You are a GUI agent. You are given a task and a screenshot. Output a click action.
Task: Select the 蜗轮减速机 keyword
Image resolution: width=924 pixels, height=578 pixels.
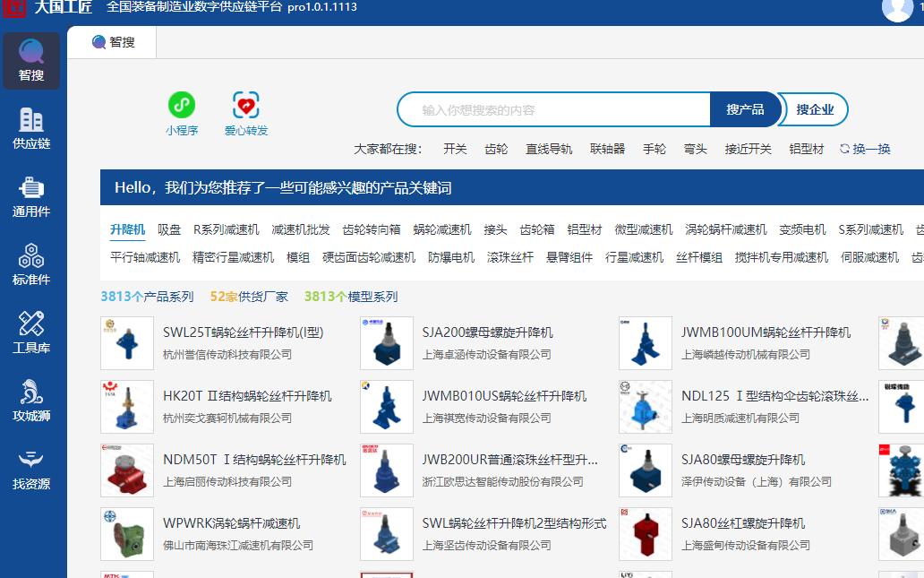click(x=442, y=229)
